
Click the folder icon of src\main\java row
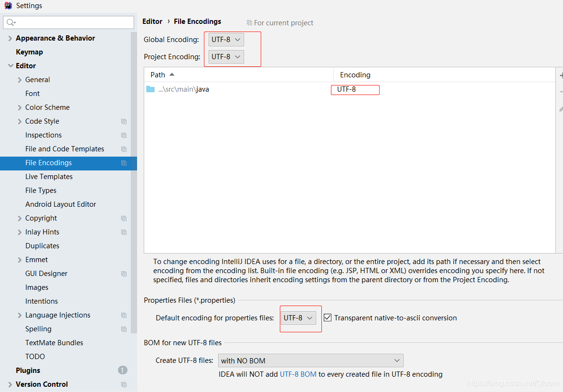(x=150, y=89)
